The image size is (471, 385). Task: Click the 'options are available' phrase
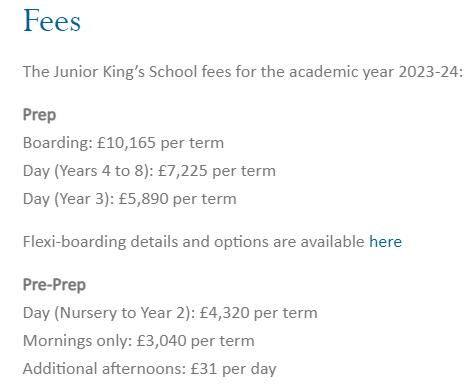289,242
